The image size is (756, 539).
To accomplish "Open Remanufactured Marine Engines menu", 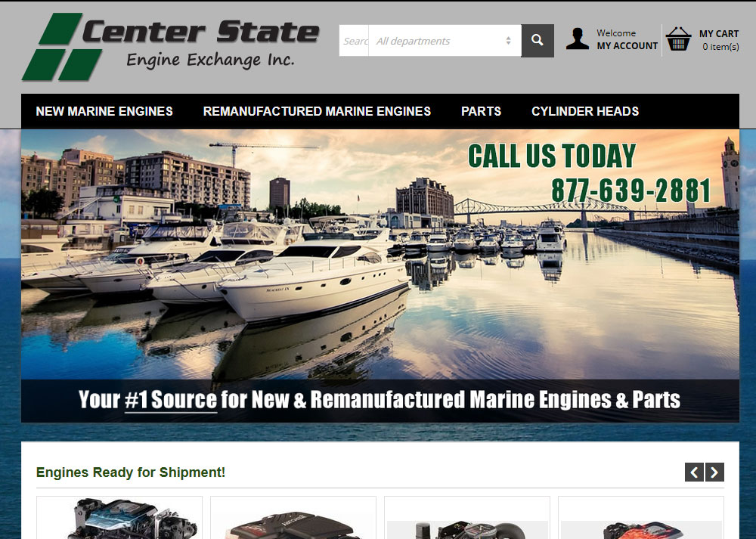I will click(317, 111).
